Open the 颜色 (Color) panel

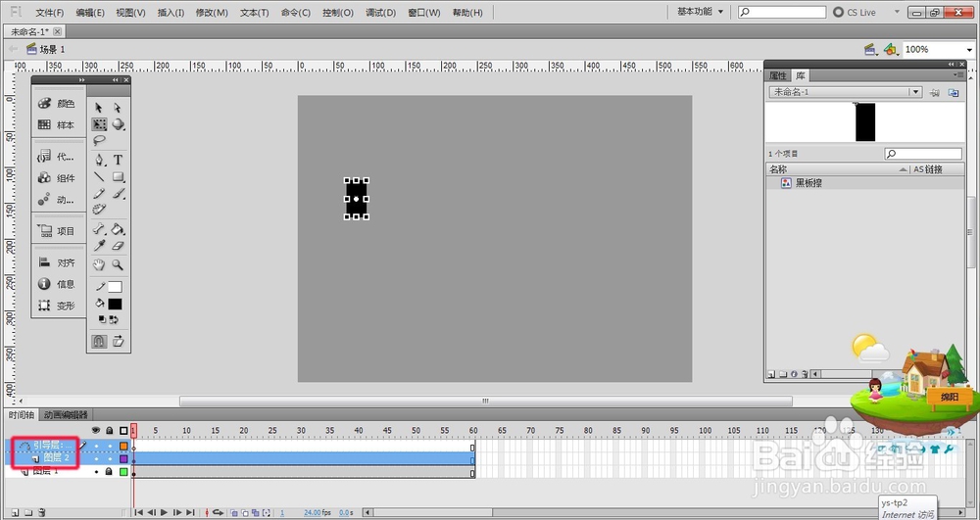(x=58, y=104)
